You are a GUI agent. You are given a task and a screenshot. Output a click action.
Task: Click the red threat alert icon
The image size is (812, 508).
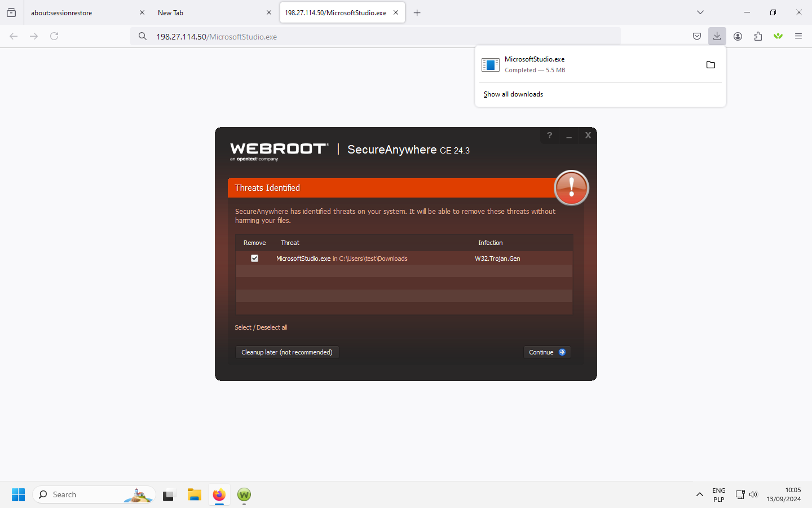click(x=571, y=187)
